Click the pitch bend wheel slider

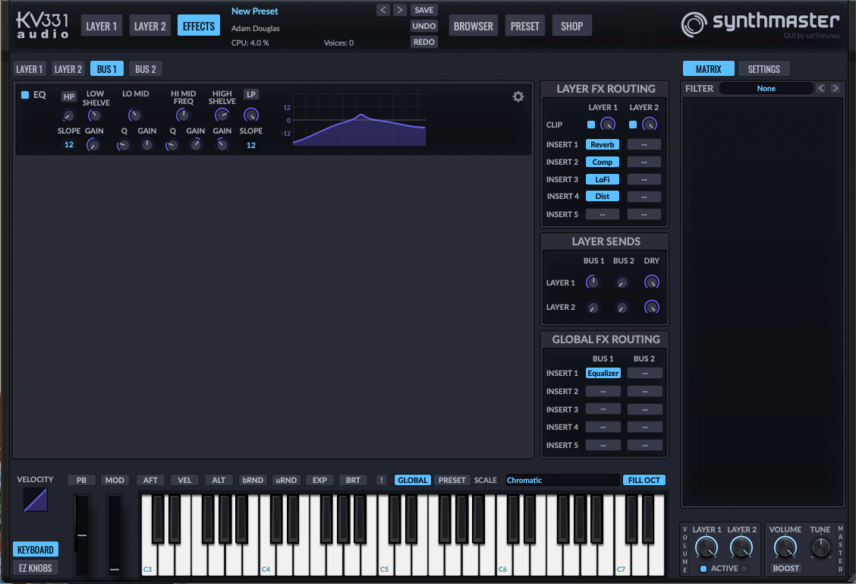pos(82,535)
